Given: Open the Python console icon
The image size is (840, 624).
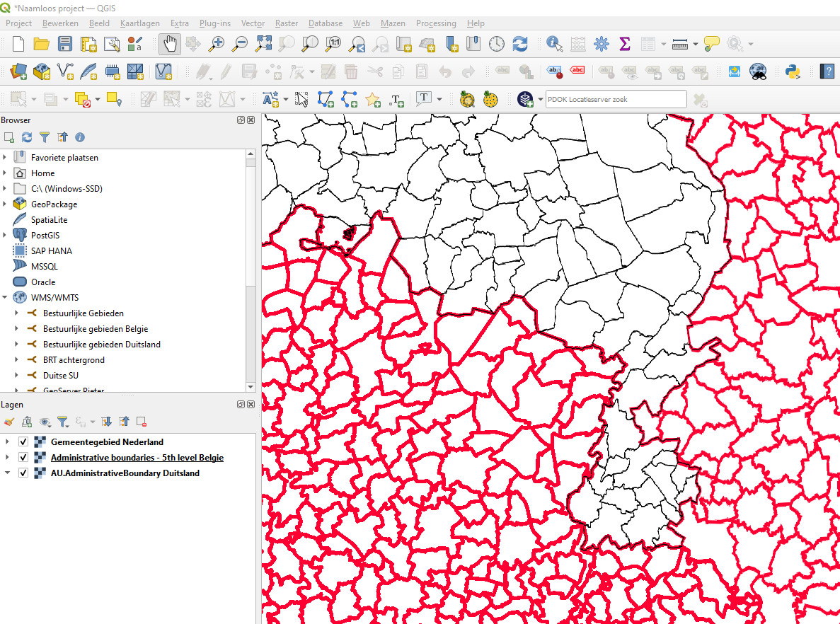Looking at the screenshot, I should click(x=793, y=71).
